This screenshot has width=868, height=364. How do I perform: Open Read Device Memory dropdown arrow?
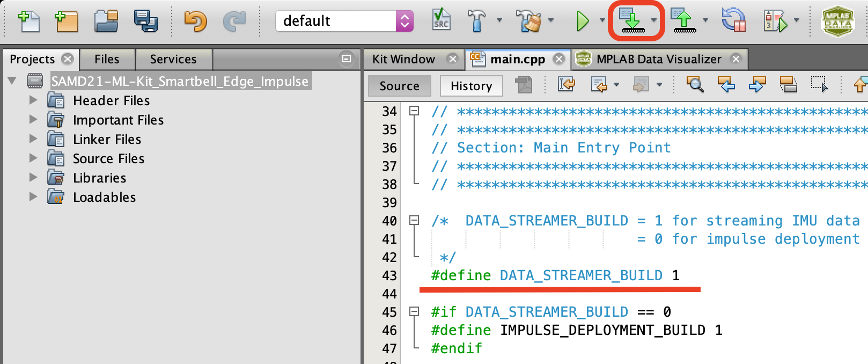[x=705, y=21]
